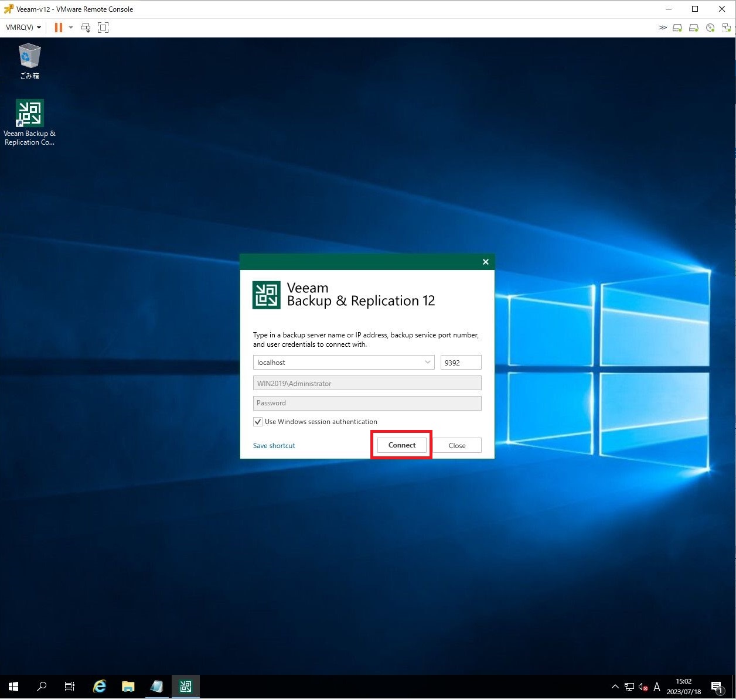This screenshot has width=736, height=700.
Task: Click the VMRC window title icon
Action: click(x=8, y=9)
